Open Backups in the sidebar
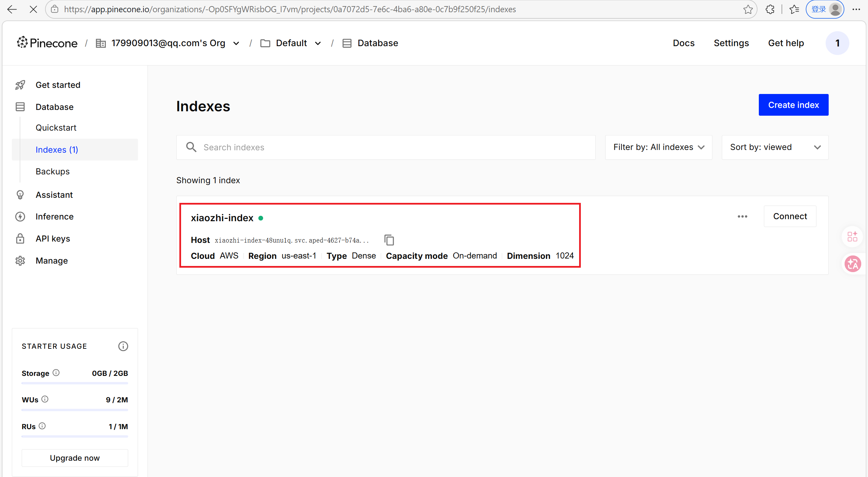The height and width of the screenshot is (477, 868). (53, 171)
